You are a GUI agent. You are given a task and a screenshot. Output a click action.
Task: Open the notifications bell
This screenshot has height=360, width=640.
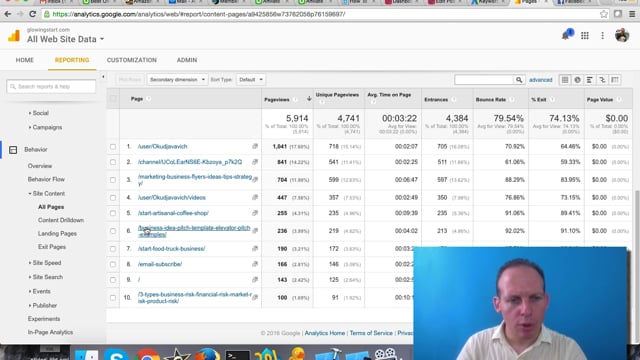point(567,35)
